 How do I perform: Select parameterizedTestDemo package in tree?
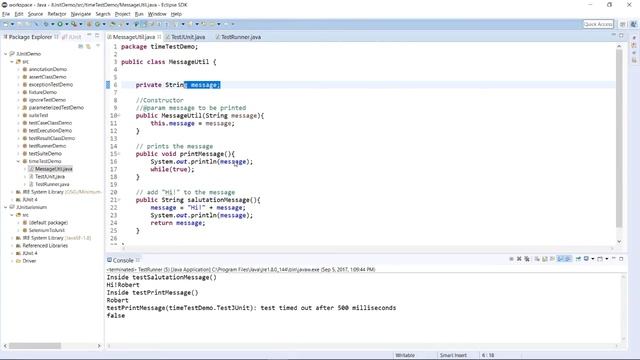pyautogui.click(x=56, y=108)
